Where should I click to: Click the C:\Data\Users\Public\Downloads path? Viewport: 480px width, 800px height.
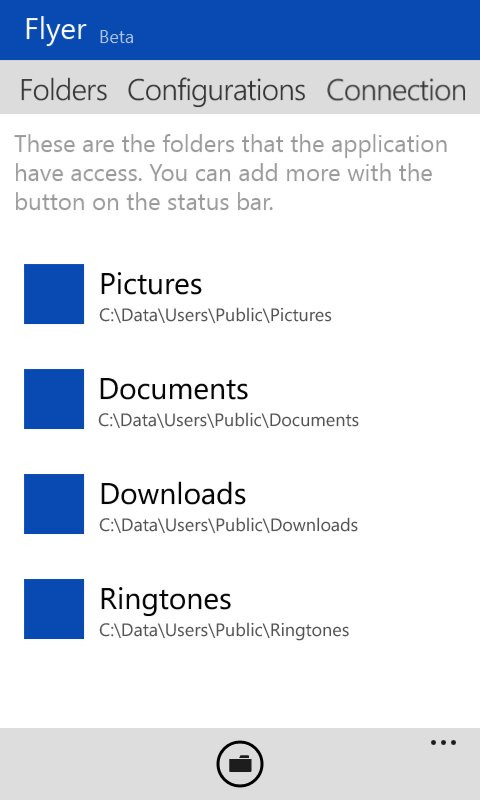click(229, 526)
